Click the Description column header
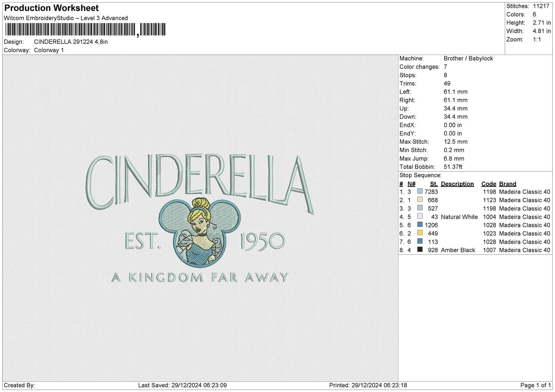Screen dimensions: 555x392 (457, 184)
